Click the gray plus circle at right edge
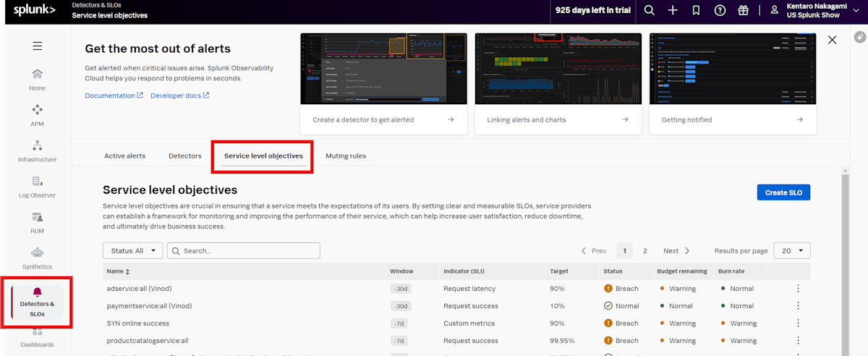The width and height of the screenshot is (868, 356). click(859, 37)
